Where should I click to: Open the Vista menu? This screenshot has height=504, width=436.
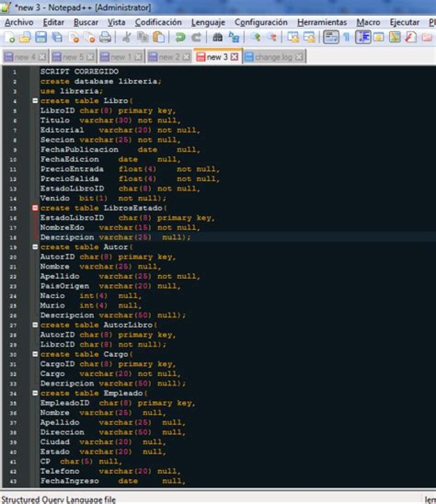coord(116,22)
